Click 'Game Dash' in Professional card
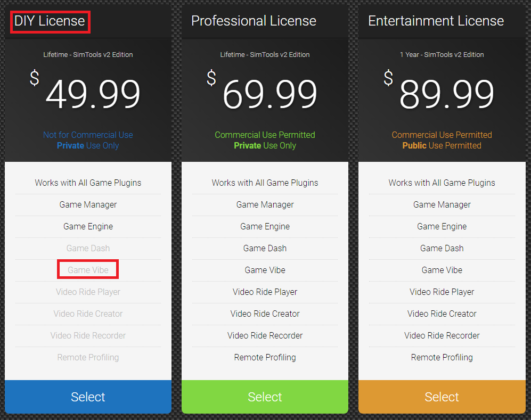This screenshot has height=420, width=531. coord(265,248)
